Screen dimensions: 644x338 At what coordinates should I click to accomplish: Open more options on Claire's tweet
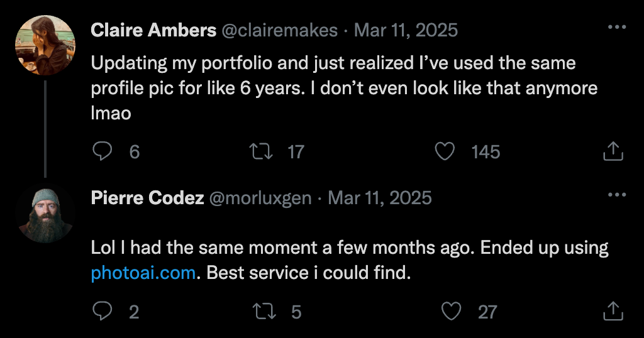(617, 28)
